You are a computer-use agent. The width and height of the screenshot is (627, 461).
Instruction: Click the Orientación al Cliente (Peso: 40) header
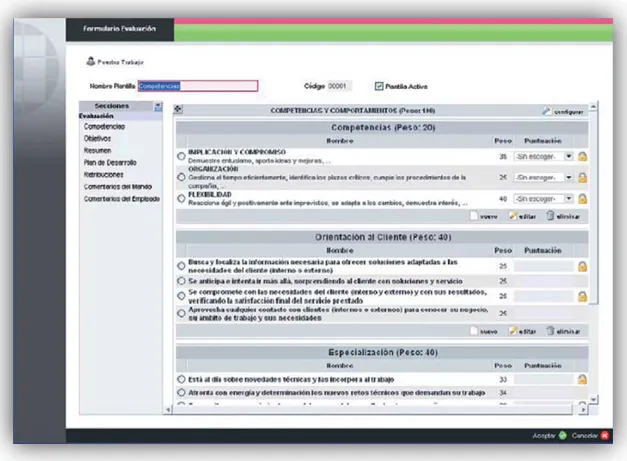click(382, 237)
